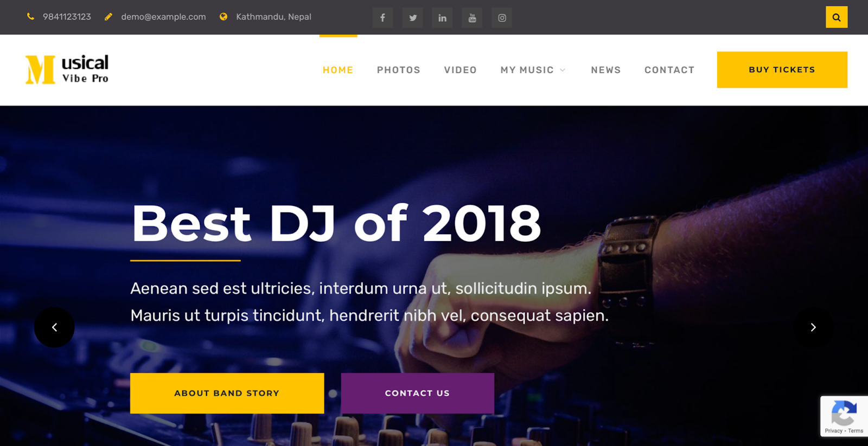Advance to next slide arrow

tap(813, 327)
